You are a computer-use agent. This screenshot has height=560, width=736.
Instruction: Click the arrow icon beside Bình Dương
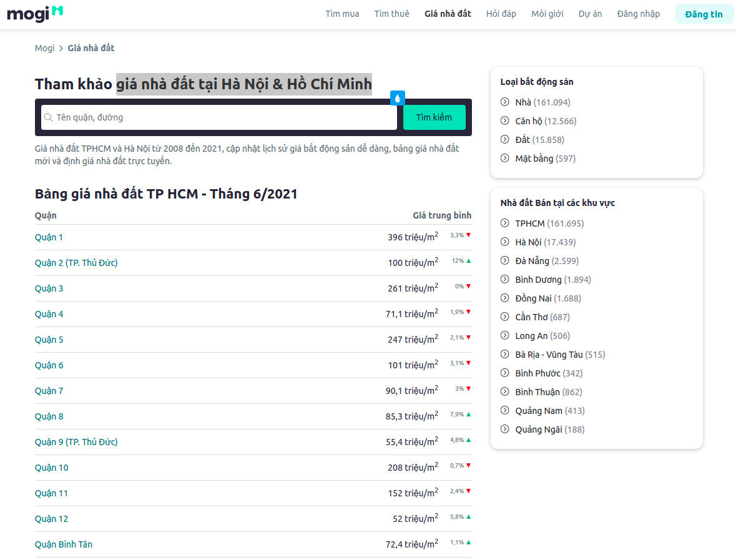(x=504, y=279)
